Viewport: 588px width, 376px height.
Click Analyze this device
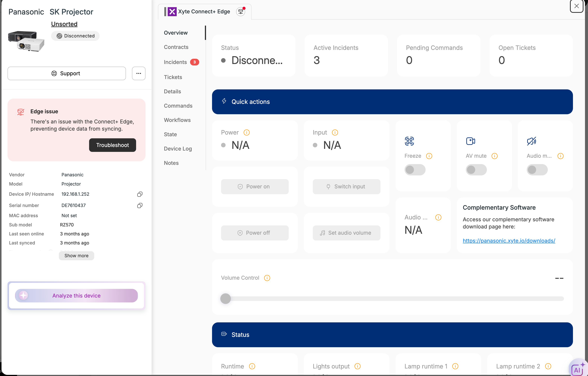click(x=77, y=296)
